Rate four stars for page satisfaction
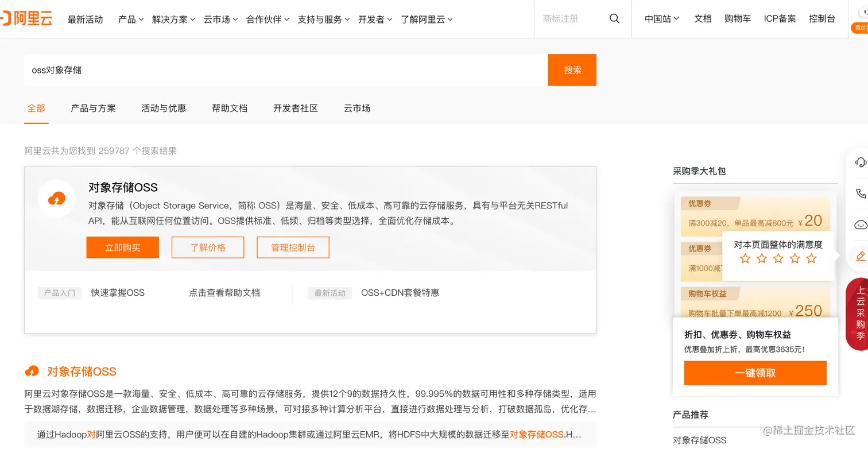868x449 pixels. click(795, 258)
